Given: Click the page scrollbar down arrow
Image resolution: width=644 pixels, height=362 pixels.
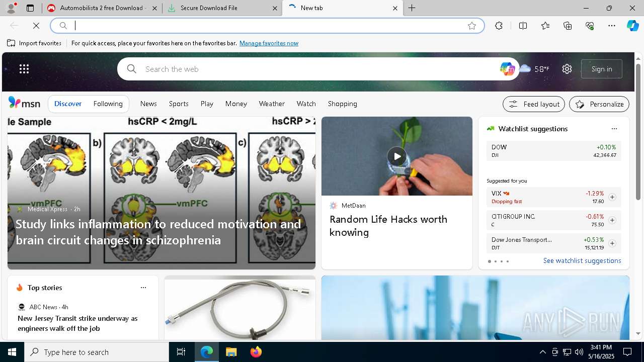Looking at the screenshot, I should 638,333.
